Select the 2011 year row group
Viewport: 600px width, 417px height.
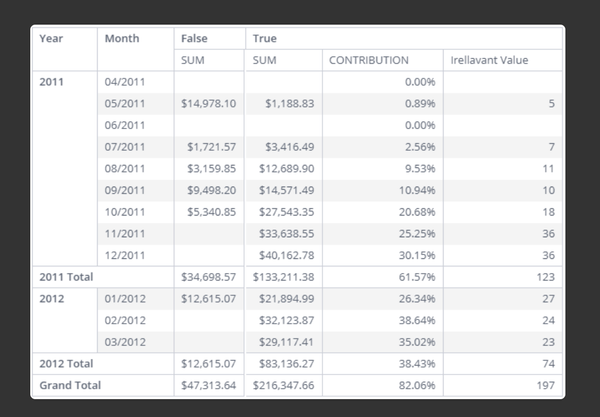tap(51, 82)
